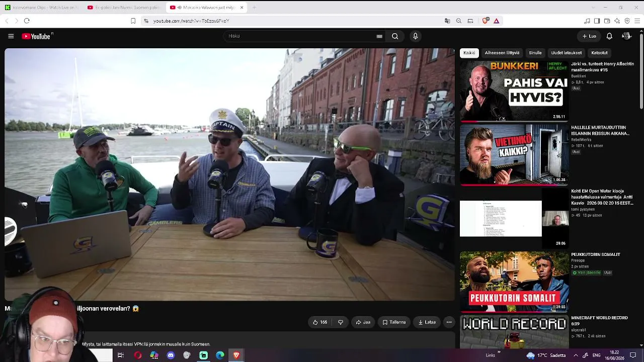
Task: Go to the YouTube home logo
Action: coord(37,36)
